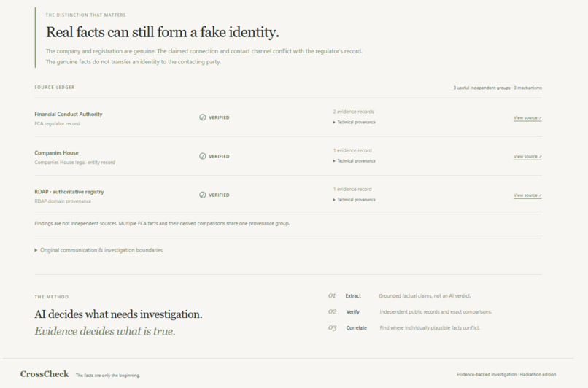Select RDAP · authoritative registry source name
This screenshot has height=388, width=588.
69,192
